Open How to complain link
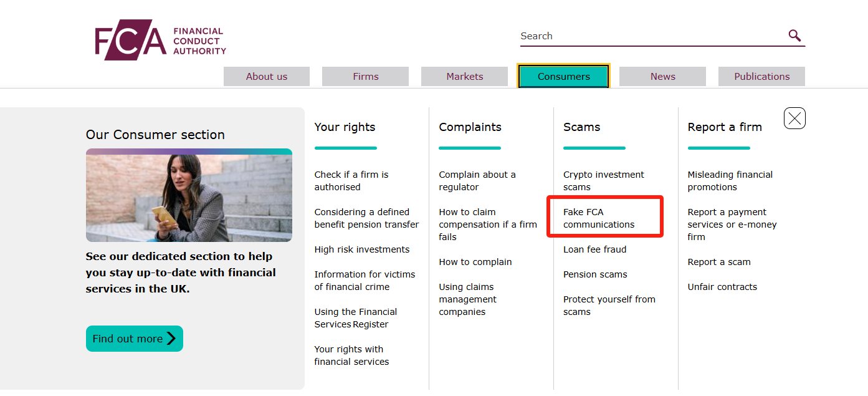The width and height of the screenshot is (868, 396). [x=475, y=262]
